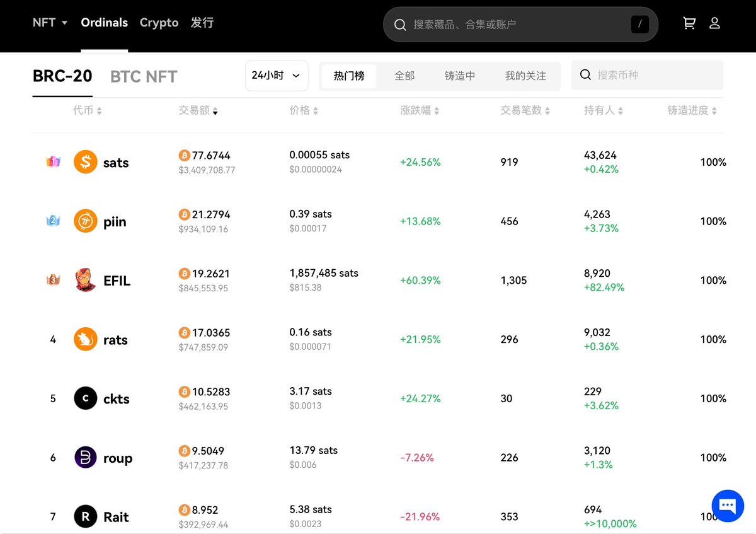Click the 43,624 holders value
The image size is (756, 534).
[x=600, y=155]
